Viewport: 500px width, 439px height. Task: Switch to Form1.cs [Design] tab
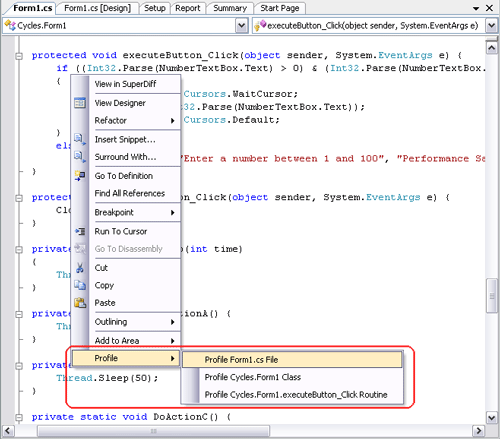pyautogui.click(x=97, y=8)
